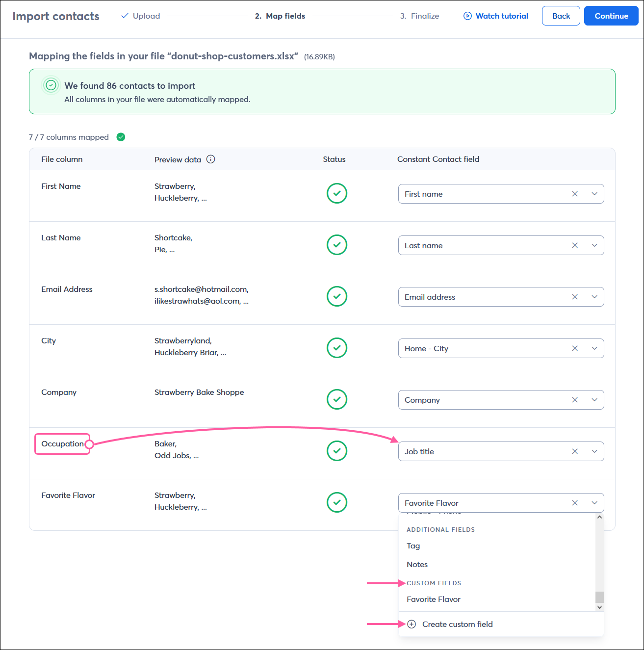Open the Job title field combo box
This screenshot has height=650, width=644.
[501, 451]
